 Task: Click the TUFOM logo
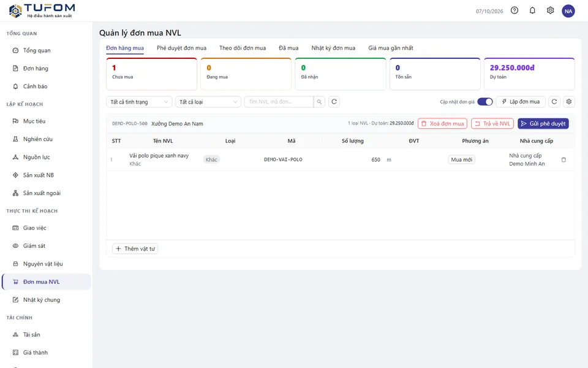click(42, 10)
